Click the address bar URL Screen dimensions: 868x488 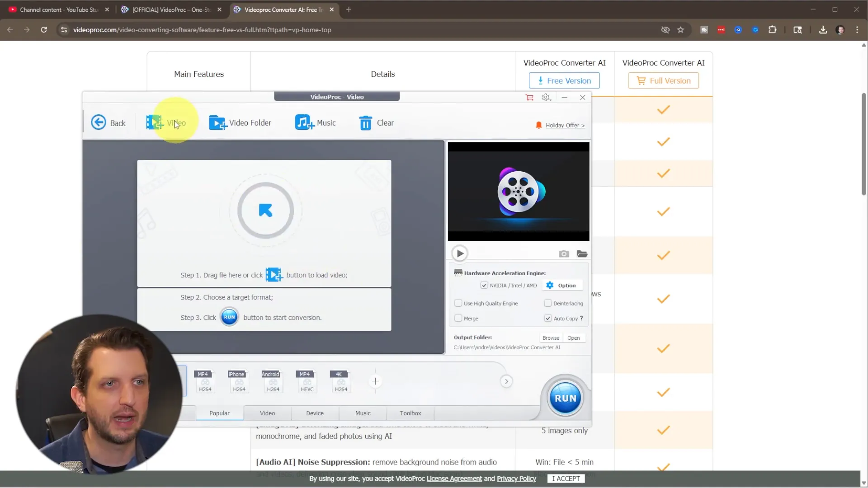[202, 30]
